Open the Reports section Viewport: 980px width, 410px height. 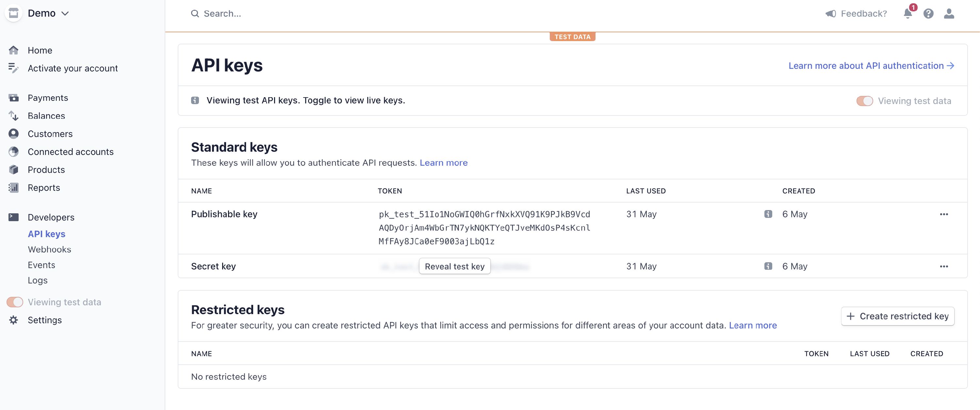point(44,187)
